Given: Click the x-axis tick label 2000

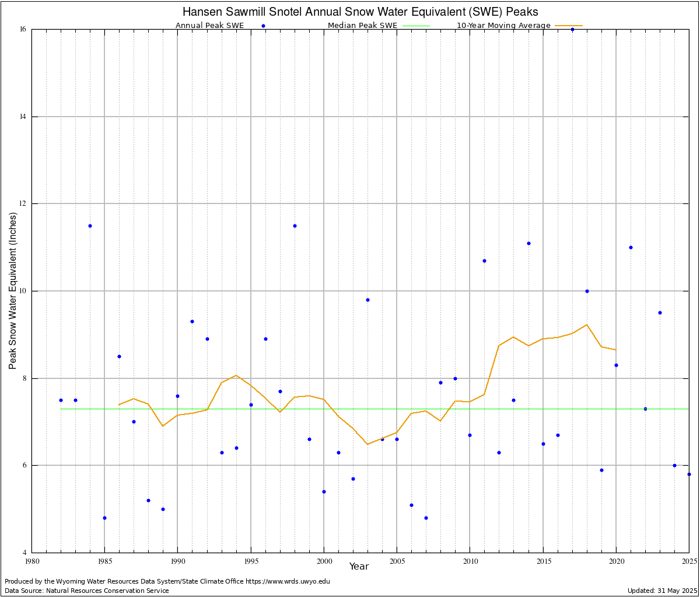Looking at the screenshot, I should (x=324, y=561).
